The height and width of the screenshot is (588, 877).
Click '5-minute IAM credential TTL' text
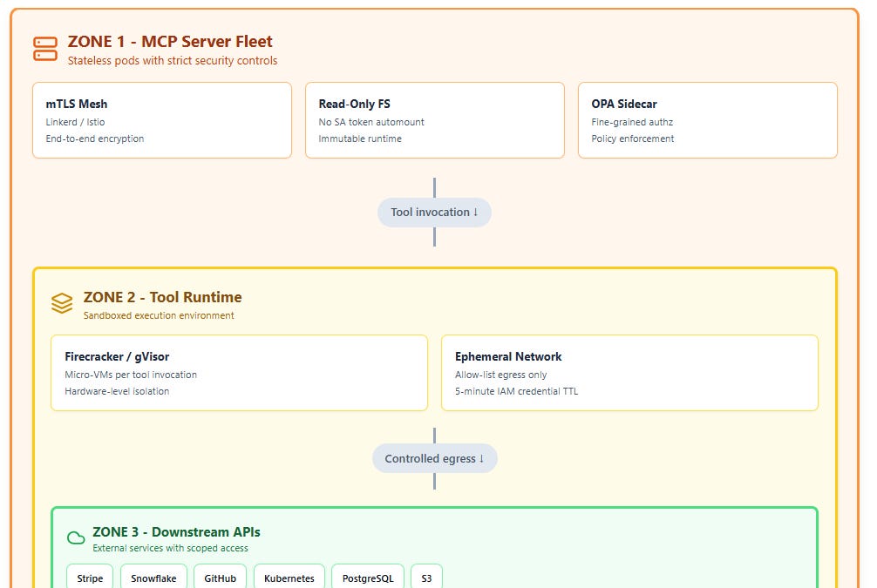point(516,391)
